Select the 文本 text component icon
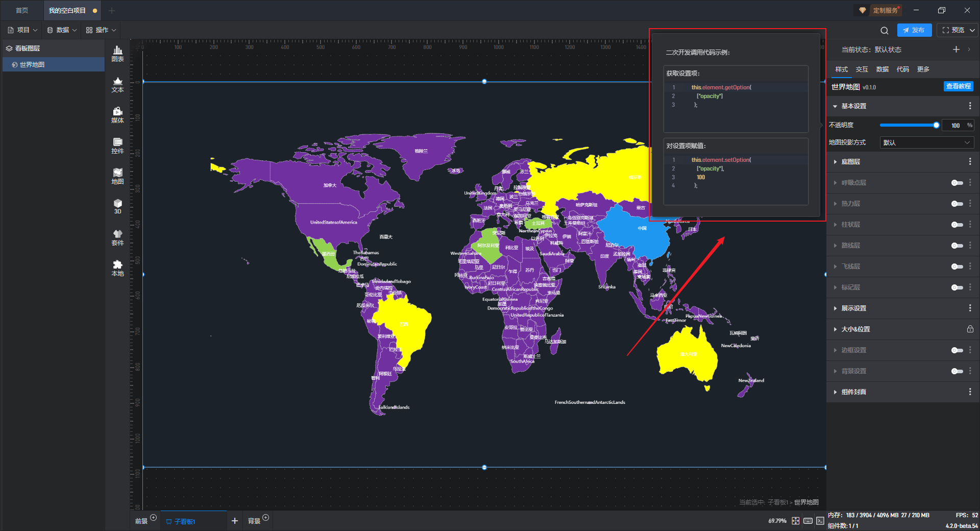Screen dimensions: 980x531 (117, 84)
